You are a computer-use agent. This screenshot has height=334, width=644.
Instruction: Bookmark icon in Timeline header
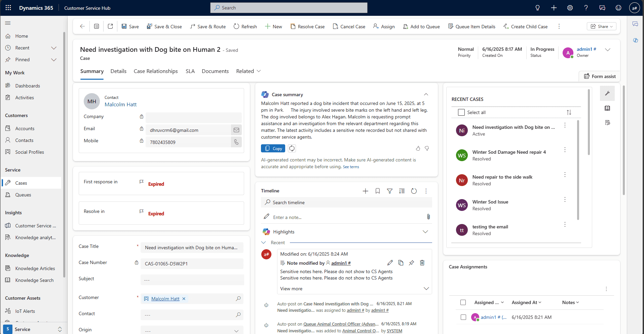377,191
